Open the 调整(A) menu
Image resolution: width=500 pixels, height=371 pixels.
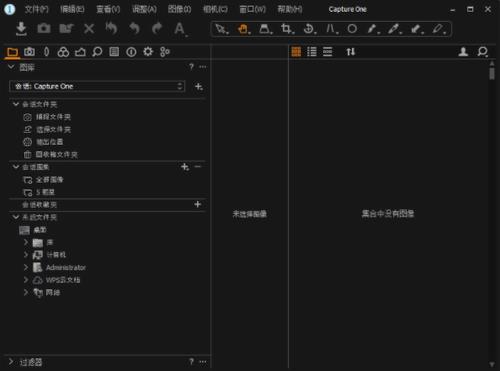click(144, 9)
